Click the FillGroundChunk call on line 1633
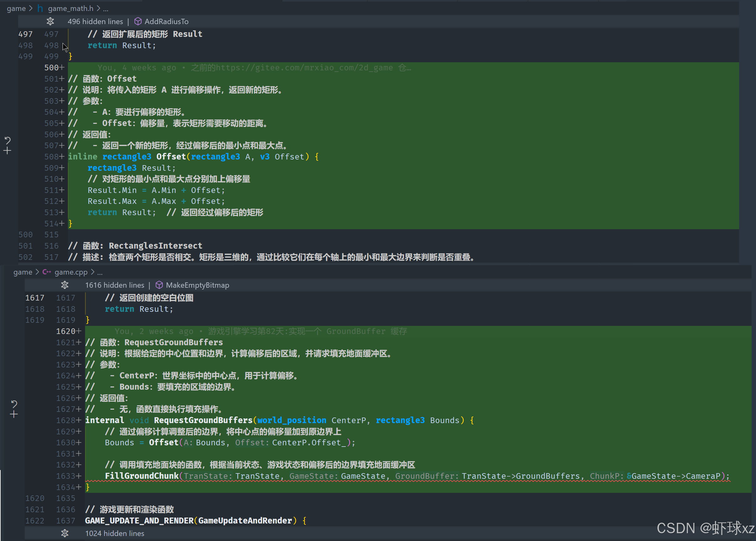Image resolution: width=756 pixels, height=541 pixels. pyautogui.click(x=142, y=476)
